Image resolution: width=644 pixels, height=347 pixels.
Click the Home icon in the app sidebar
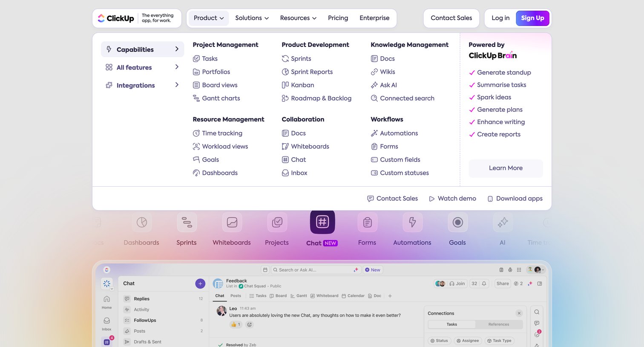click(x=106, y=302)
